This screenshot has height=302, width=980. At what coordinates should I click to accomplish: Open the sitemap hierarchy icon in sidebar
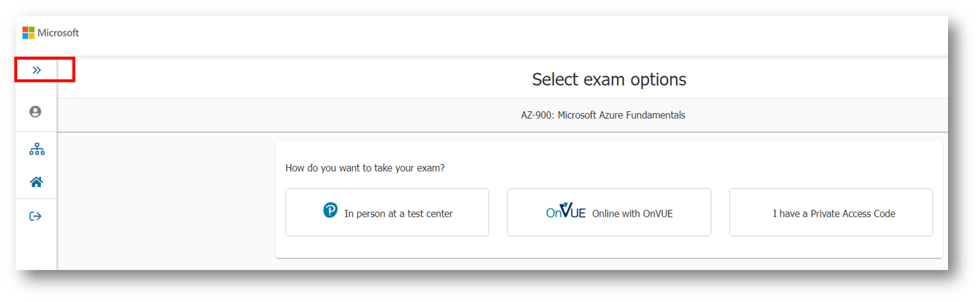pyautogui.click(x=37, y=149)
